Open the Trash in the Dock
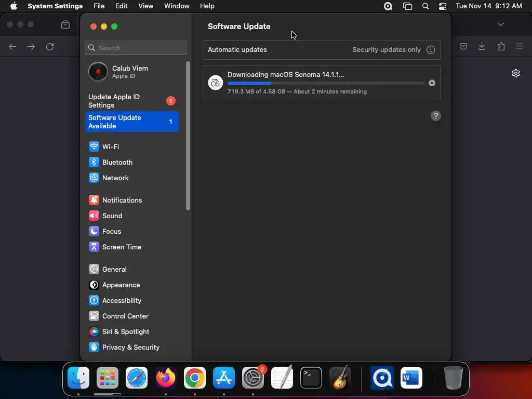Image resolution: width=532 pixels, height=399 pixels. pyautogui.click(x=453, y=378)
